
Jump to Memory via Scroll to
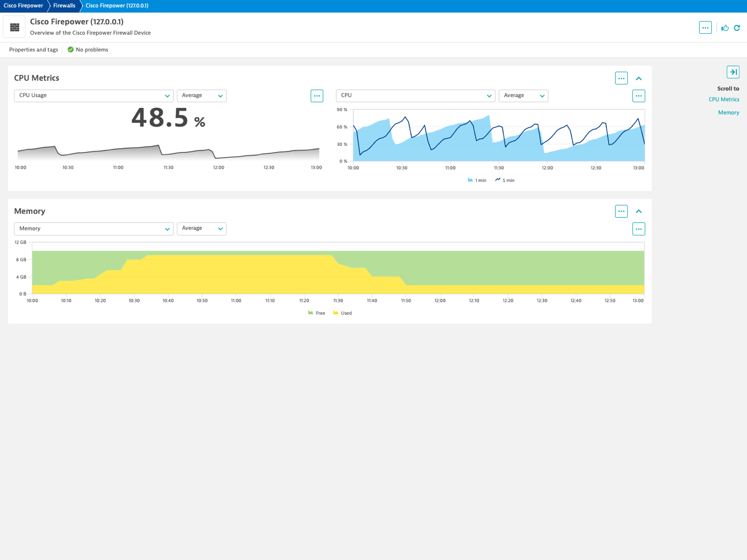[x=728, y=113]
